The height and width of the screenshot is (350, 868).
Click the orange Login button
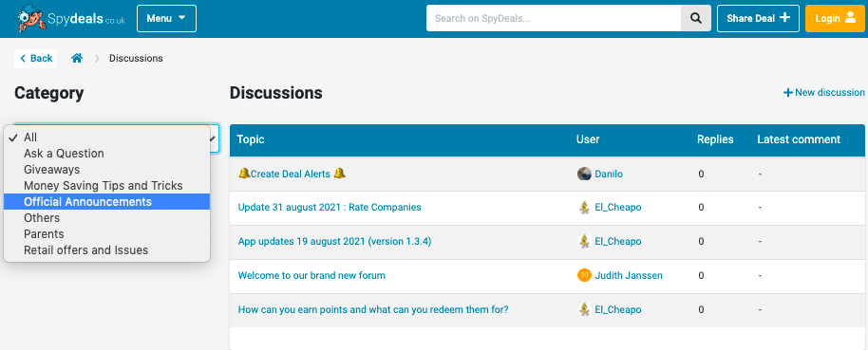click(x=835, y=18)
